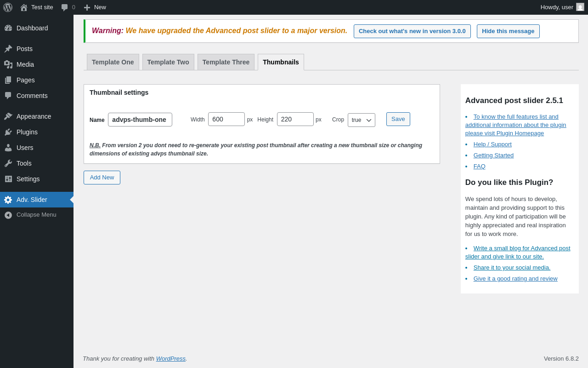Click Share it to your social media link
The image size is (588, 368).
point(512,268)
